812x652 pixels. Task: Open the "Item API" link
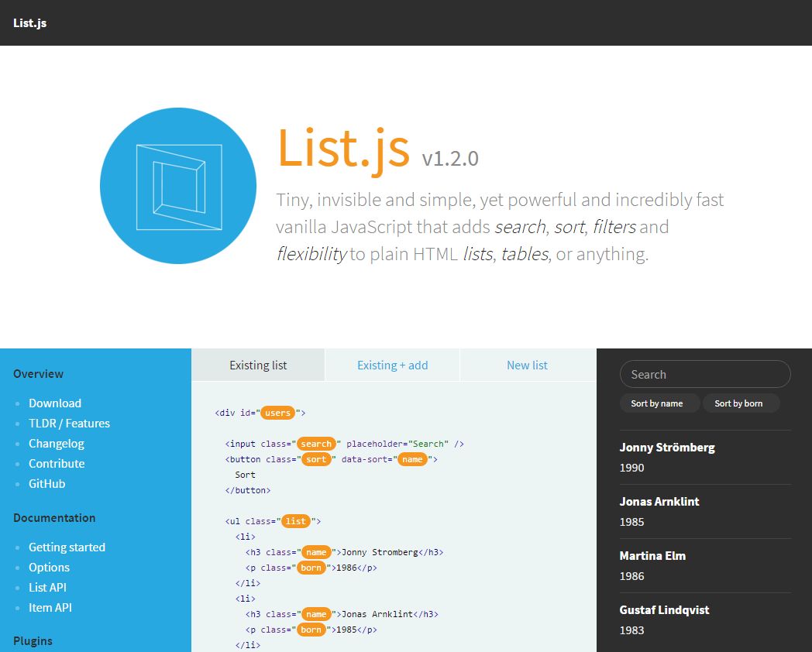[50, 607]
